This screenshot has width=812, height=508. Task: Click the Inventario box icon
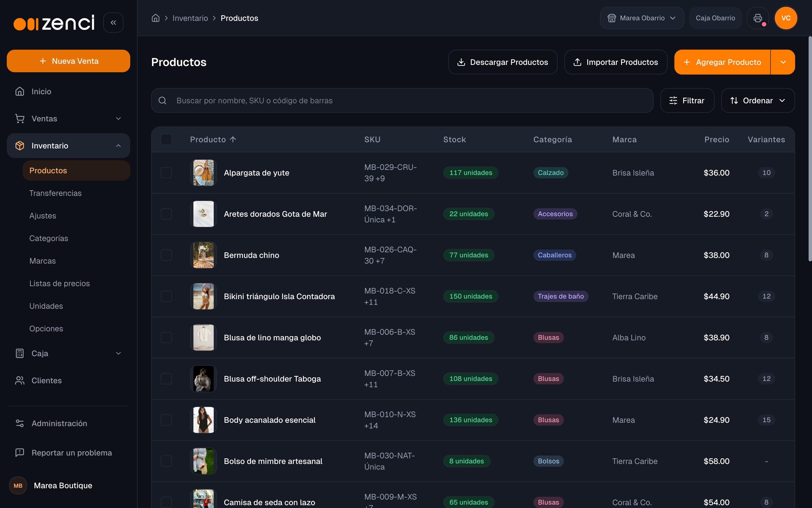(20, 145)
